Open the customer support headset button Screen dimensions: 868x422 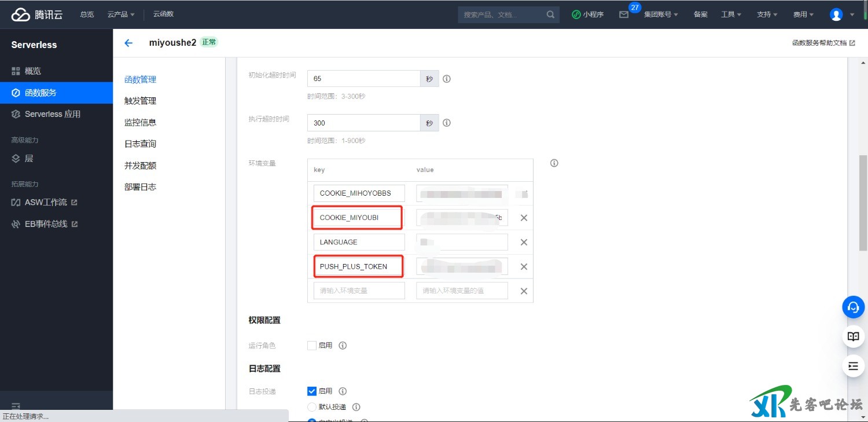(853, 307)
